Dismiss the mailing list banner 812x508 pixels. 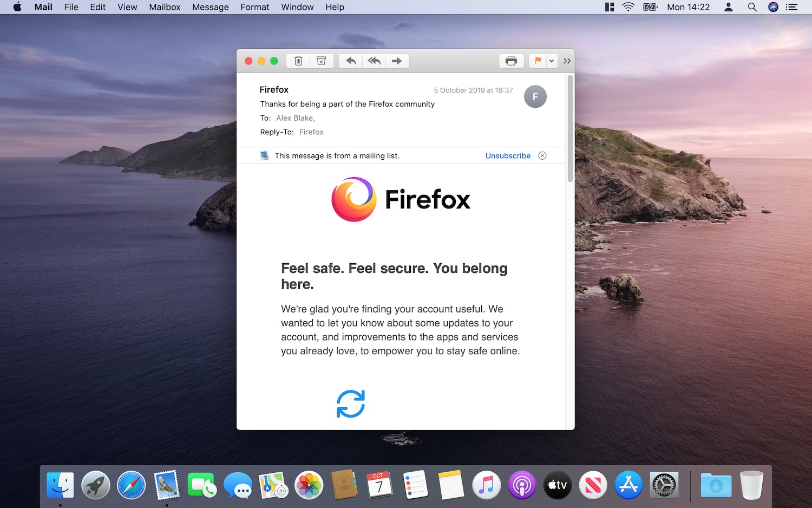[x=542, y=155]
